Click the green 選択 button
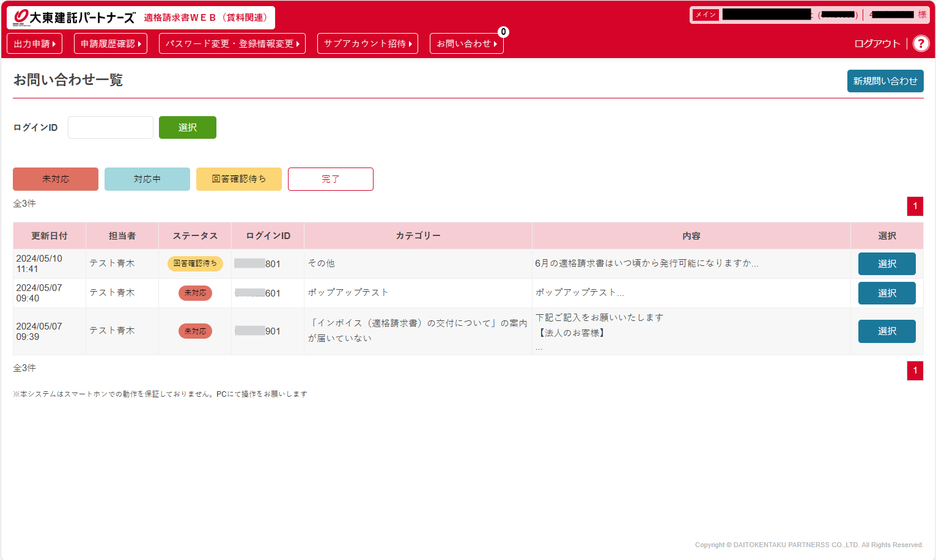This screenshot has height=560, width=936. tap(188, 127)
